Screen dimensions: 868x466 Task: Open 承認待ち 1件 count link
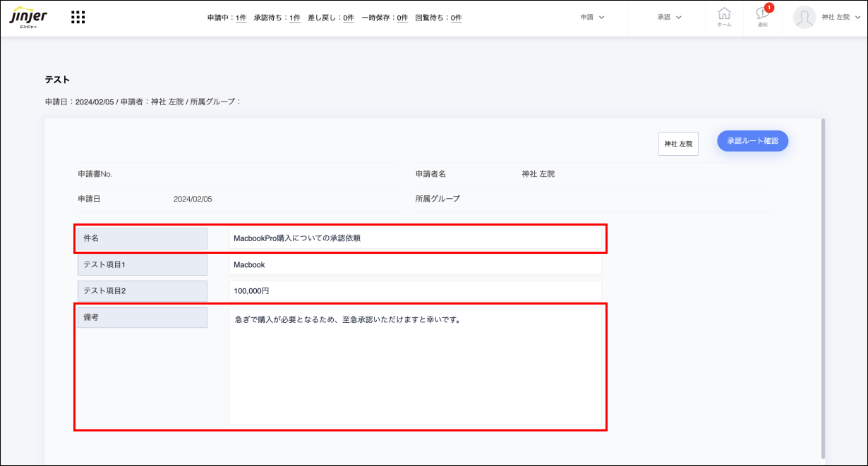tap(294, 18)
